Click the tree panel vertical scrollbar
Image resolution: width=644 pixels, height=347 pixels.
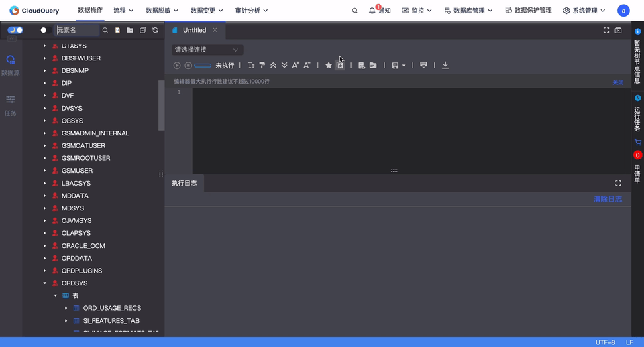161,105
